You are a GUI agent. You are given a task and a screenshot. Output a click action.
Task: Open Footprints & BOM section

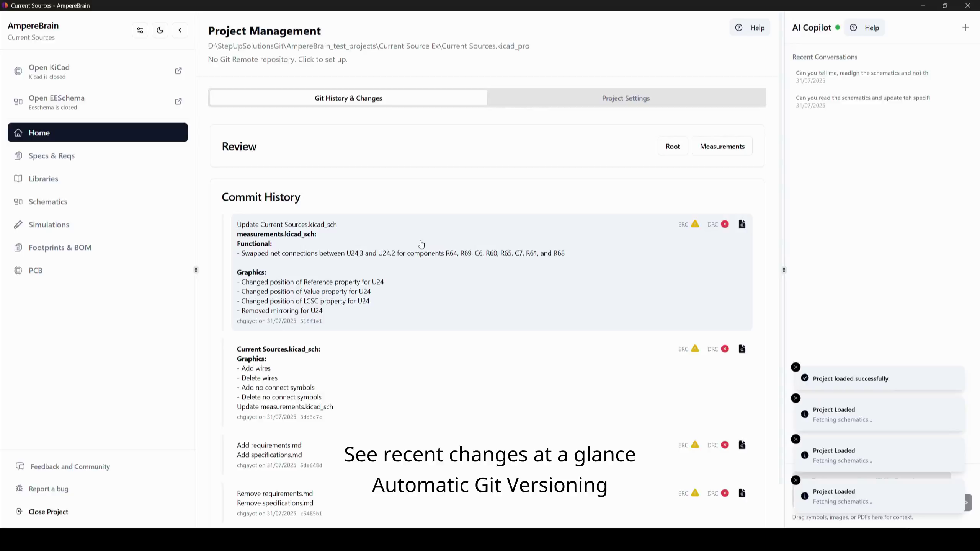click(x=98, y=248)
